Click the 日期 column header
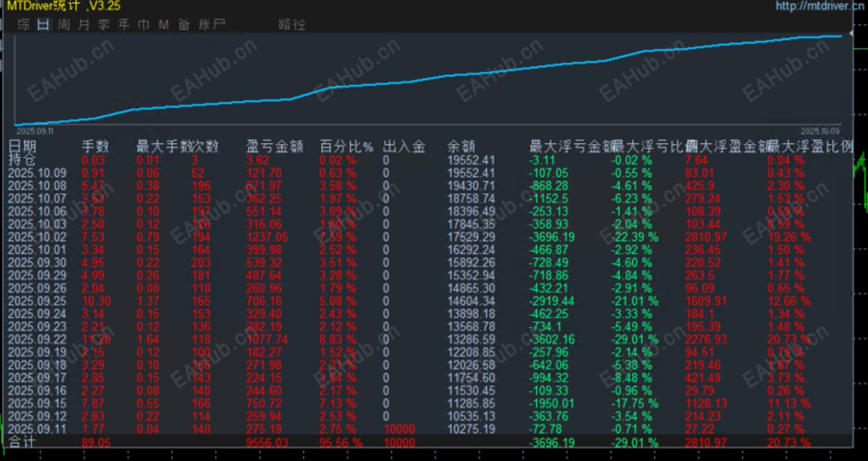The height and width of the screenshot is (461, 868). pyautogui.click(x=23, y=146)
